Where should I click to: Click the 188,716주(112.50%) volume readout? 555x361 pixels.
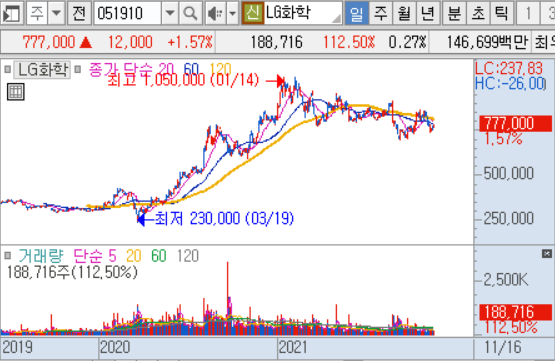pos(72,272)
